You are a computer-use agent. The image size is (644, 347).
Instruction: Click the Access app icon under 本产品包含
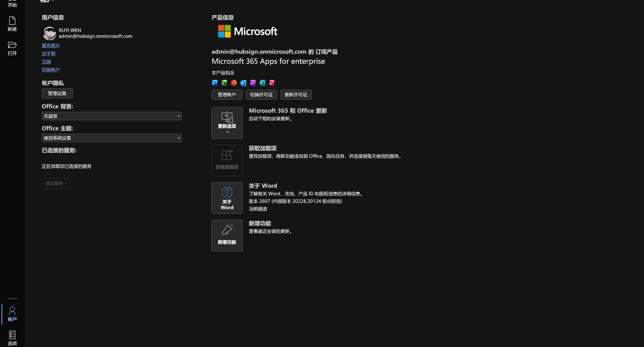(x=272, y=83)
